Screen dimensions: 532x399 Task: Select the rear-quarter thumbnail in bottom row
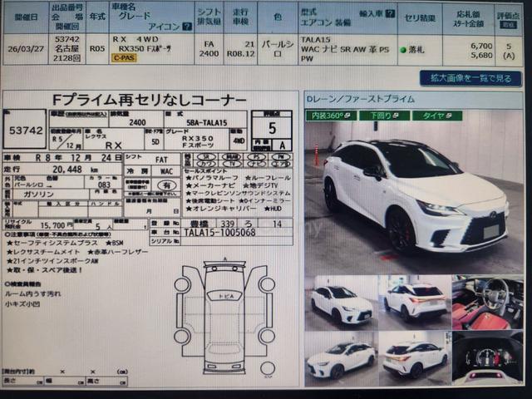point(415,358)
